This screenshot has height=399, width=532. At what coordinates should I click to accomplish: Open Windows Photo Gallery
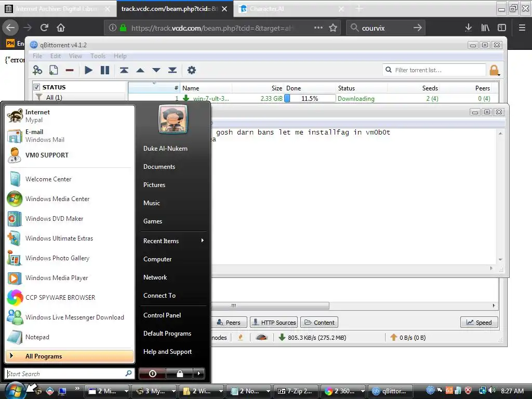coord(69,258)
